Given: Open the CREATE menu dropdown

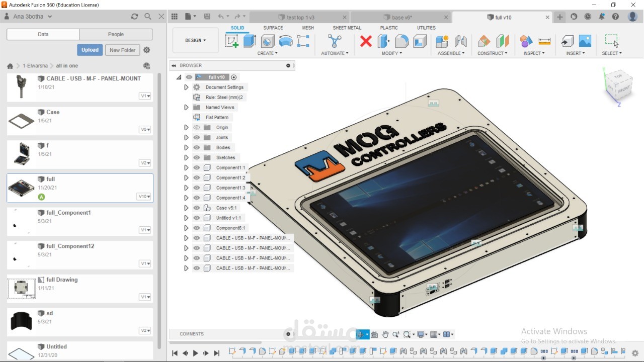Looking at the screenshot, I should point(267,53).
